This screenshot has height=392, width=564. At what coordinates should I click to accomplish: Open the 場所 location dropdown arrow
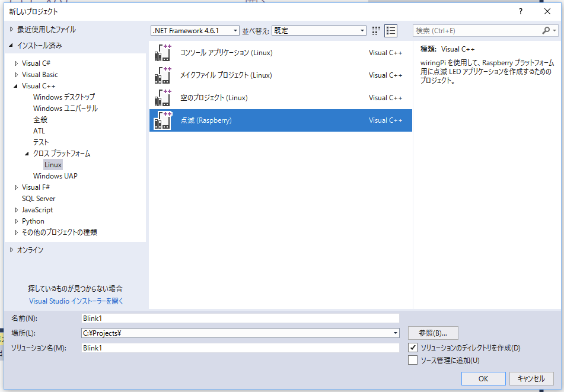pos(396,333)
